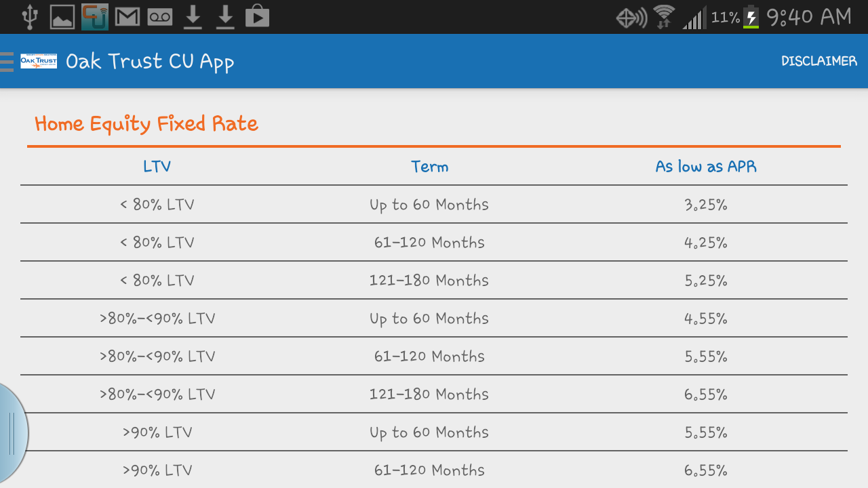Viewport: 868px width, 488px height.
Task: Select '61-120 Months' in the >80%-<90% LTV row
Action: [429, 357]
